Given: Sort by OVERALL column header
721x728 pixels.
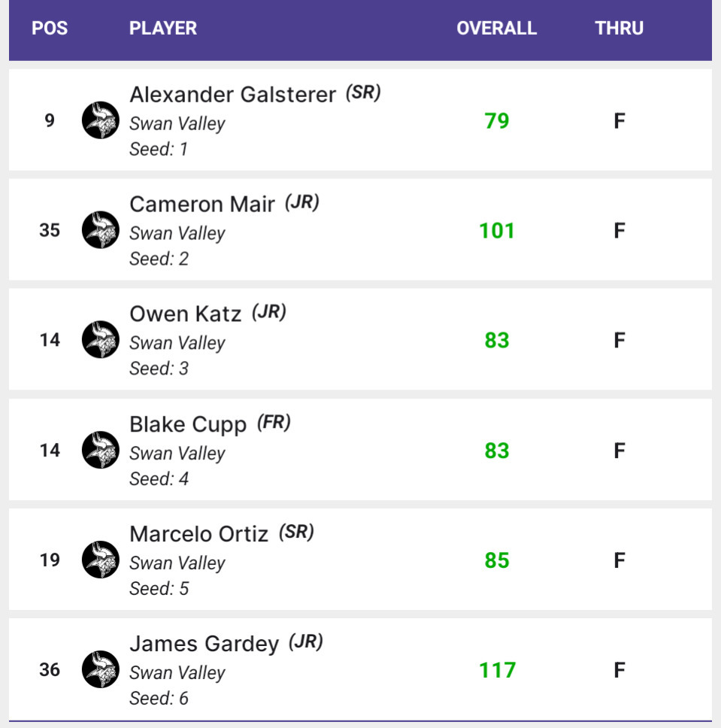Looking at the screenshot, I should [x=496, y=29].
